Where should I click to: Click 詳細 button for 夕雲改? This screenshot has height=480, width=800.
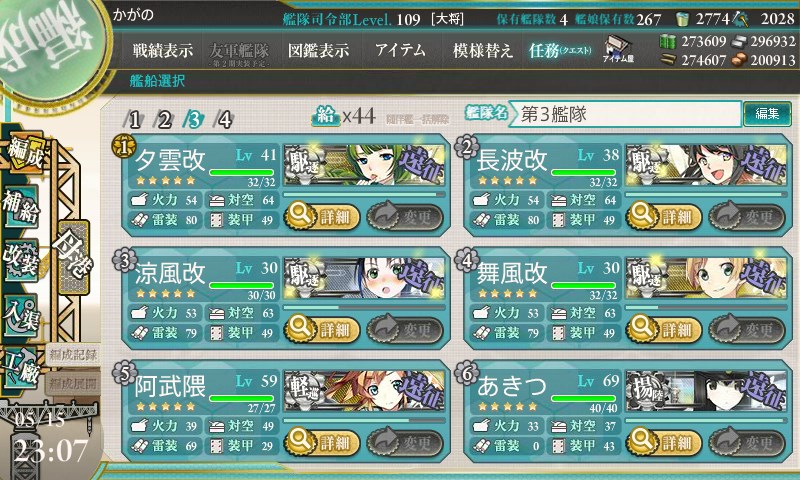click(x=322, y=217)
